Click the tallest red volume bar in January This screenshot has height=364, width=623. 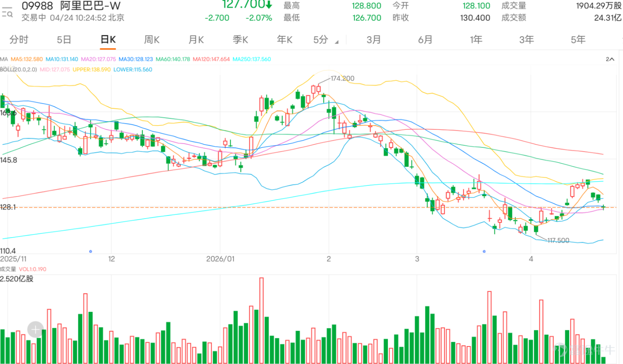(261, 320)
